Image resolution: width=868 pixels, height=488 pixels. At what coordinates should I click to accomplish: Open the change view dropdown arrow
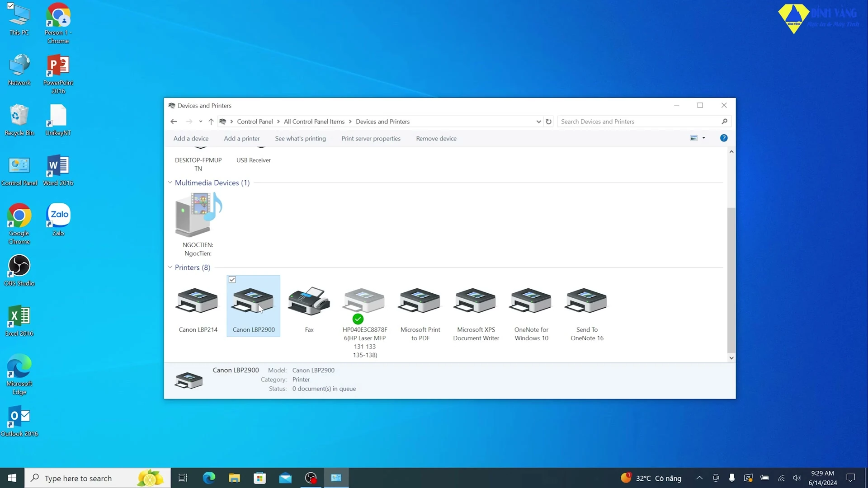pyautogui.click(x=703, y=138)
